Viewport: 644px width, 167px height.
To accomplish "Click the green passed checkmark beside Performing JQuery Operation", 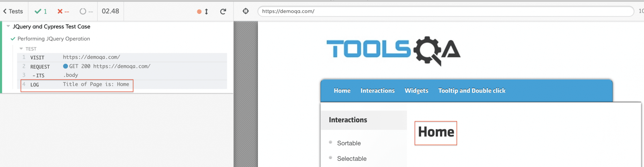I will 13,39.
